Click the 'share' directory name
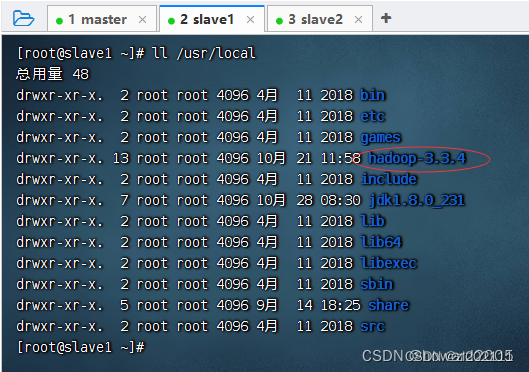 [388, 305]
